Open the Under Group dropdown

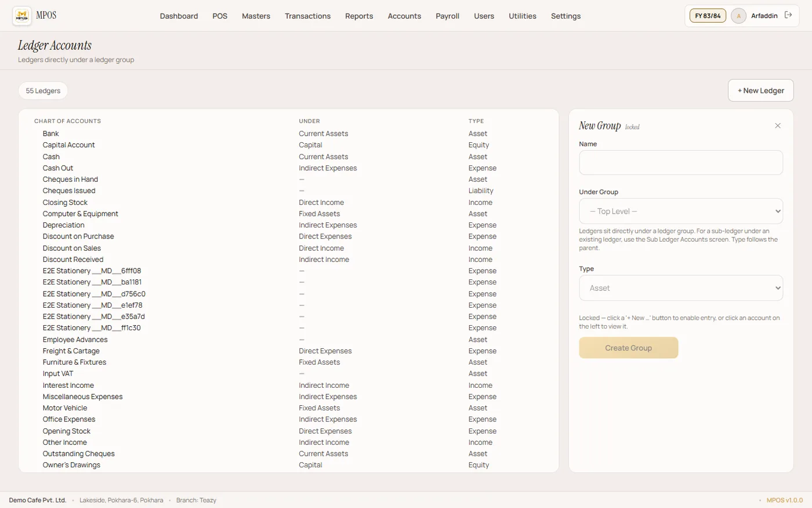coord(681,211)
